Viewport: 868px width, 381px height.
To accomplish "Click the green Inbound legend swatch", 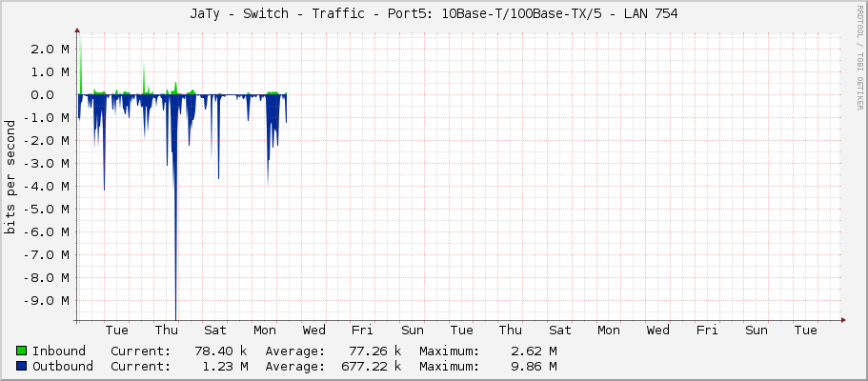I will tap(22, 351).
